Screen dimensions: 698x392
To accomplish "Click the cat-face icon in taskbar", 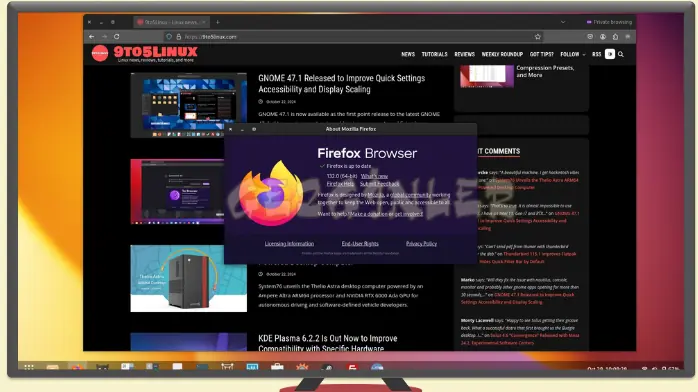I will click(x=102, y=367).
